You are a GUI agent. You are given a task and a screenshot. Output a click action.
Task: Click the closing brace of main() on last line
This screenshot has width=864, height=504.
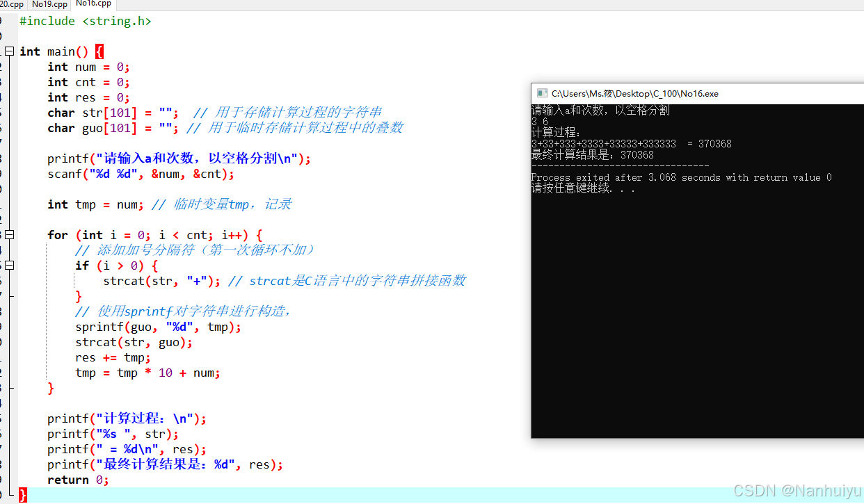point(23,495)
